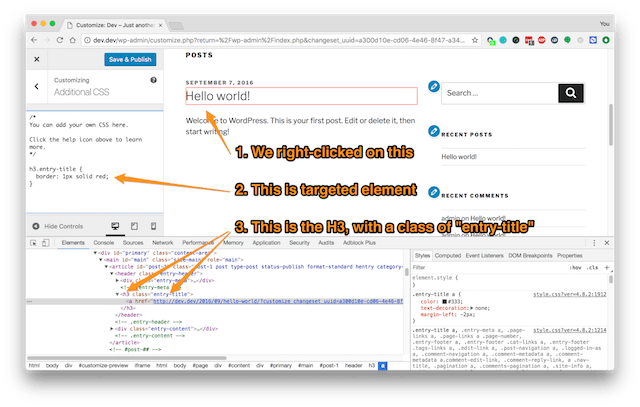The height and width of the screenshot is (407, 640).
Task: Reload the page with the refresh icon
Action: pyautogui.click(x=60, y=40)
